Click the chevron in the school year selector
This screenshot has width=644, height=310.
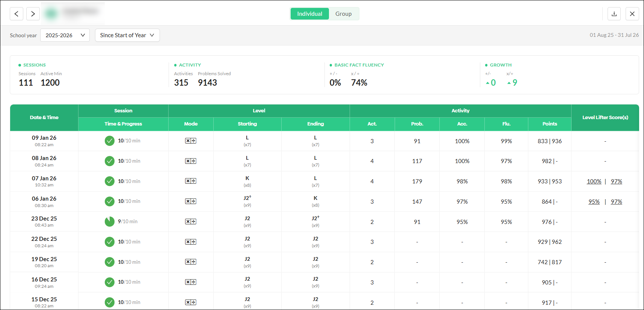[x=83, y=35]
